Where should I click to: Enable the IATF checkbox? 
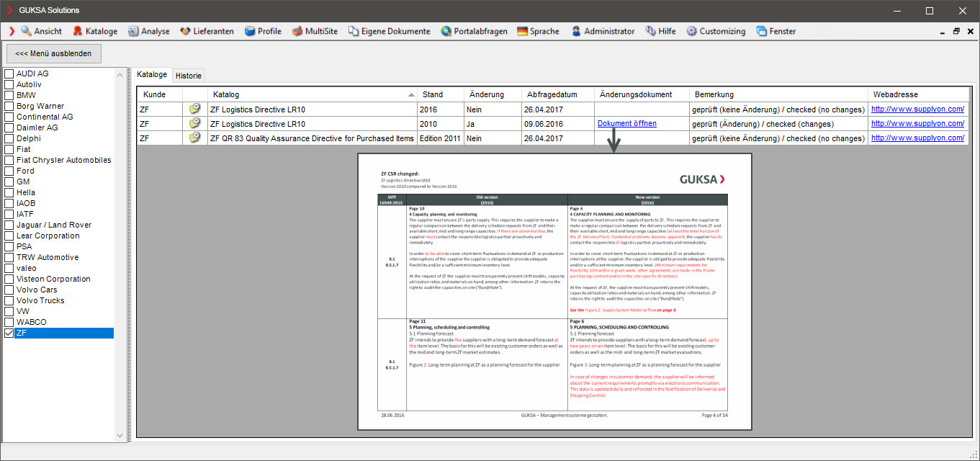tap(9, 214)
